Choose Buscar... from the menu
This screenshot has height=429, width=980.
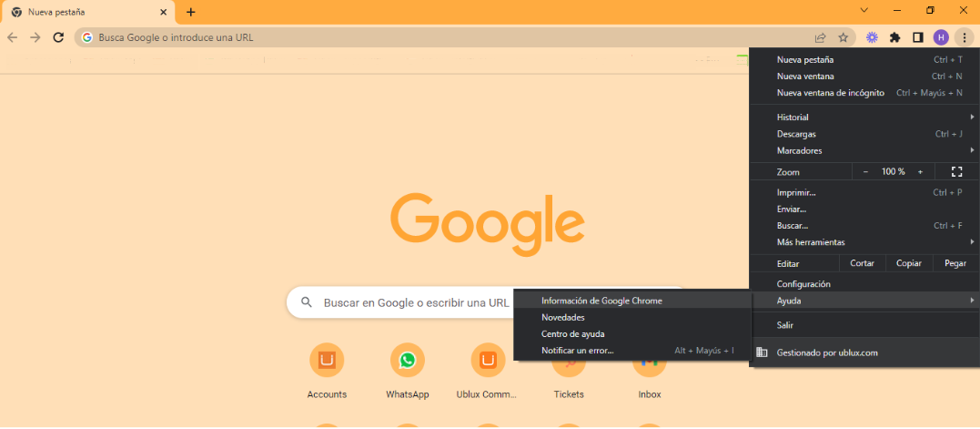click(864, 226)
